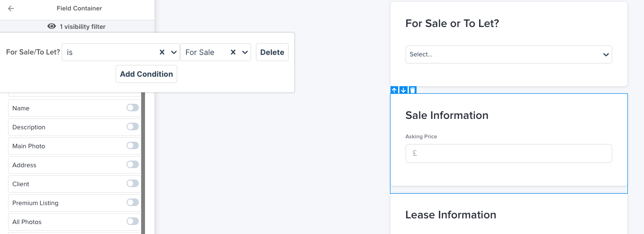
Task: Enable the All Photos field toggle
Action: (133, 222)
